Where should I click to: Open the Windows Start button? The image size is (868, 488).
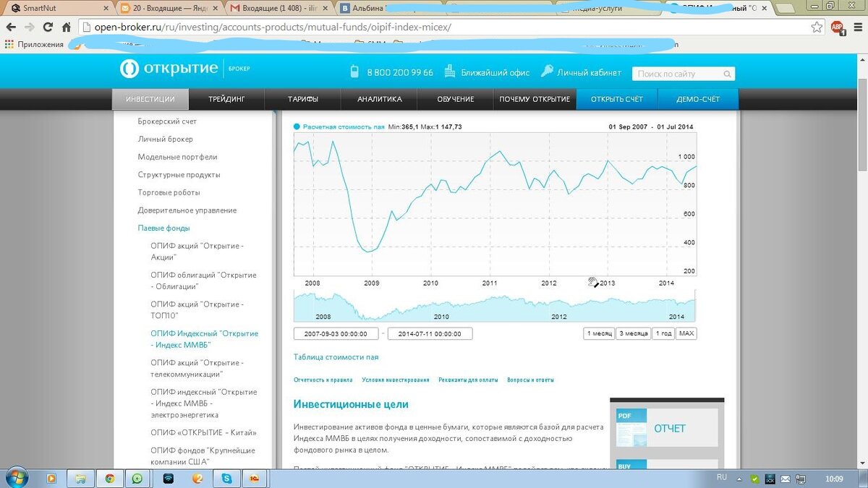17,478
